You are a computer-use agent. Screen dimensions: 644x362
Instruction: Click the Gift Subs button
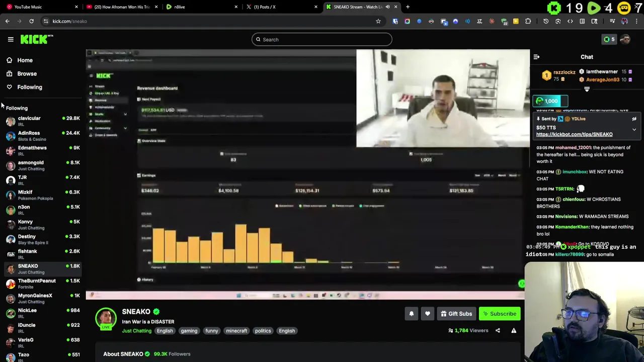click(456, 314)
